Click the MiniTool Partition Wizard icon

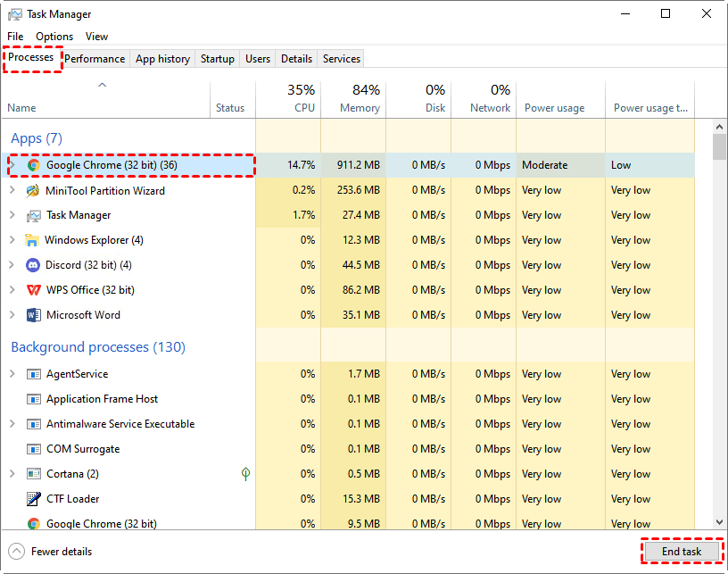coord(31,190)
